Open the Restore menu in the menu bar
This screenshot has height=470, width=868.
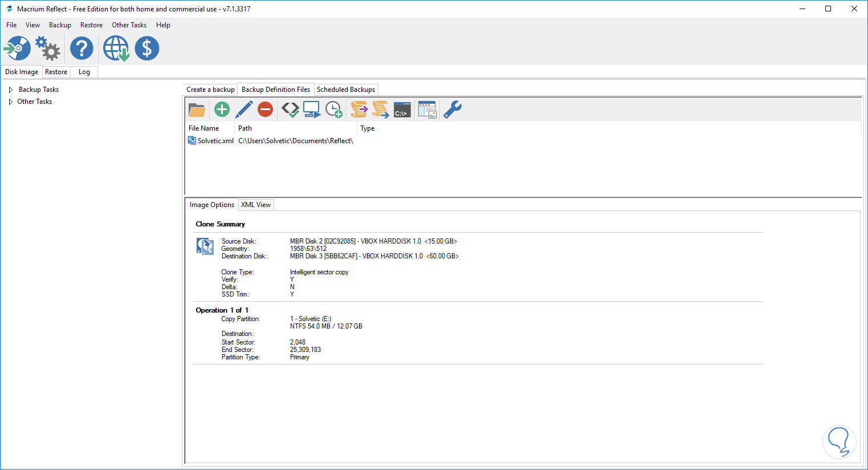[x=91, y=25]
